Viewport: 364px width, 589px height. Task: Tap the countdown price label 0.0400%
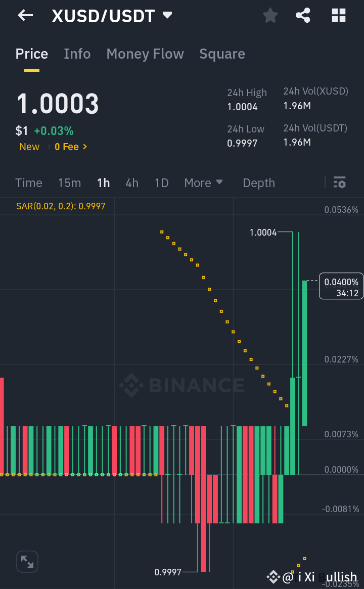point(341,286)
